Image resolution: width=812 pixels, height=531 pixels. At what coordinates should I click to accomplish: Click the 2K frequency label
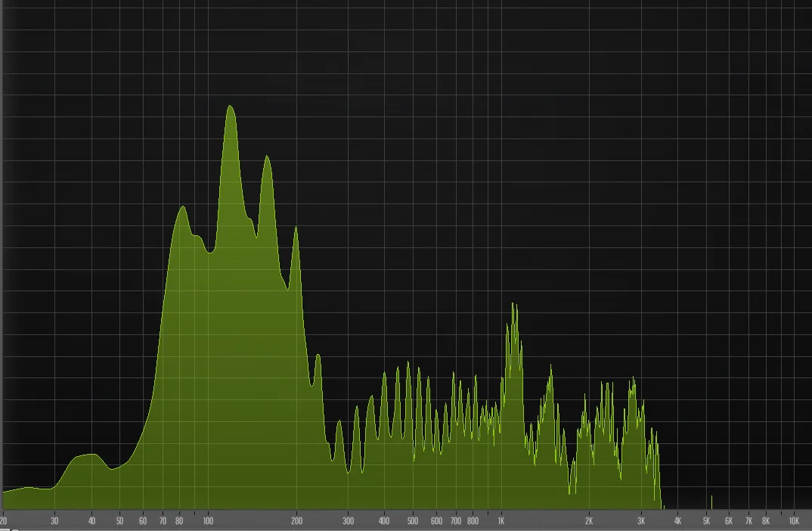coord(589,521)
